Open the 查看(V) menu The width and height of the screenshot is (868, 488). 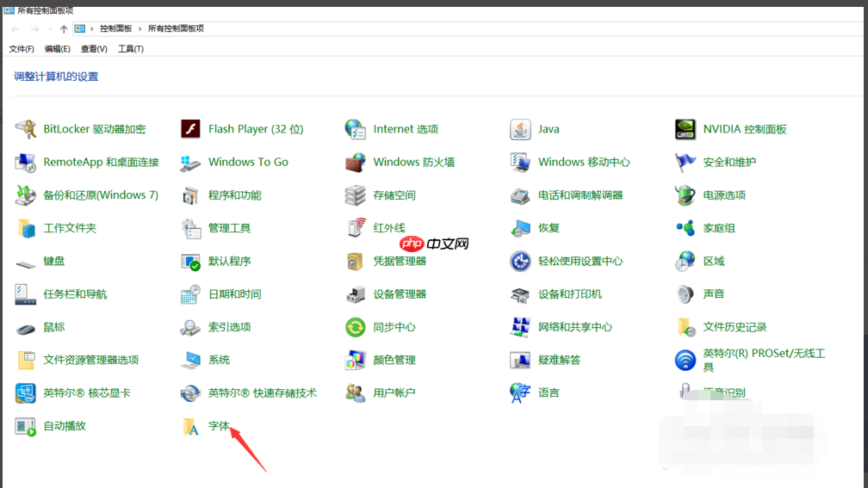(94, 49)
